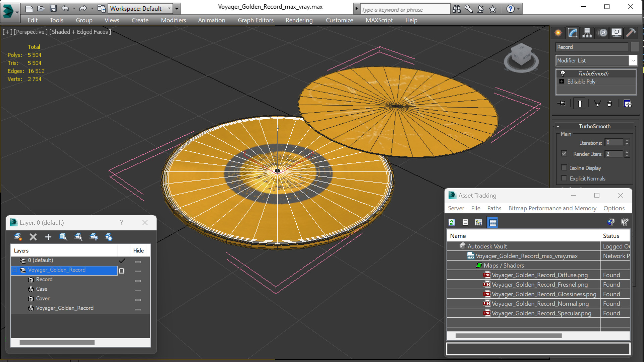Click the Name column header in Asset Tracking
Screen dimensions: 644x362
[x=523, y=236]
